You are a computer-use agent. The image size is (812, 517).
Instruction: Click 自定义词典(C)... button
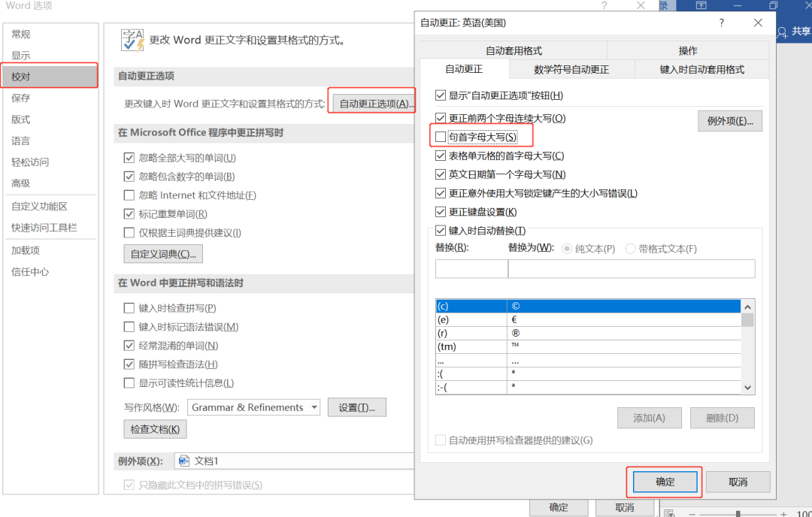pos(163,253)
